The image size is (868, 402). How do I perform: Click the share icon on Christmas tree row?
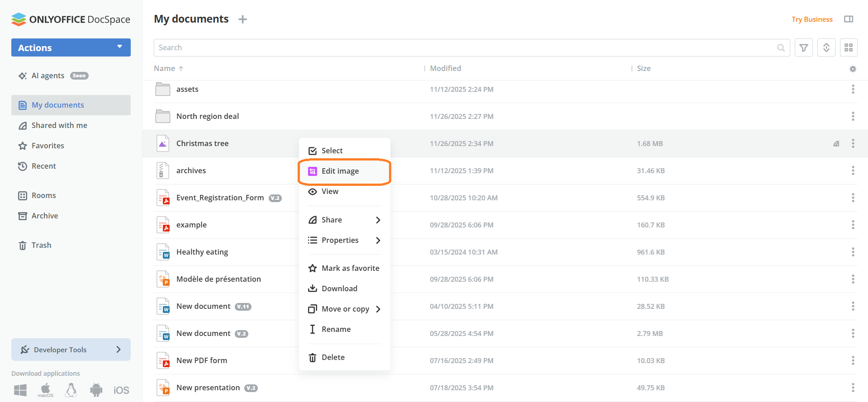[x=836, y=143]
